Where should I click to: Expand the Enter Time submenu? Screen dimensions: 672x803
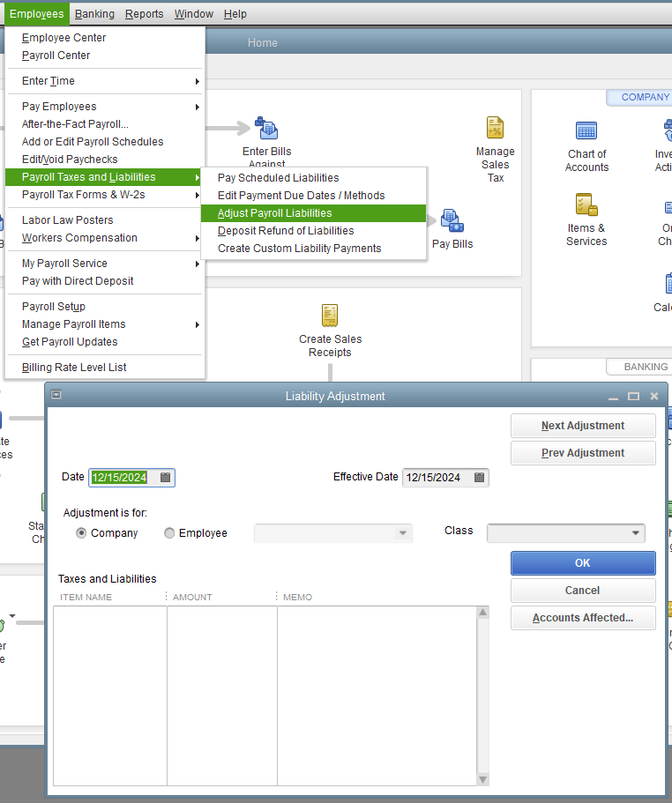click(198, 81)
